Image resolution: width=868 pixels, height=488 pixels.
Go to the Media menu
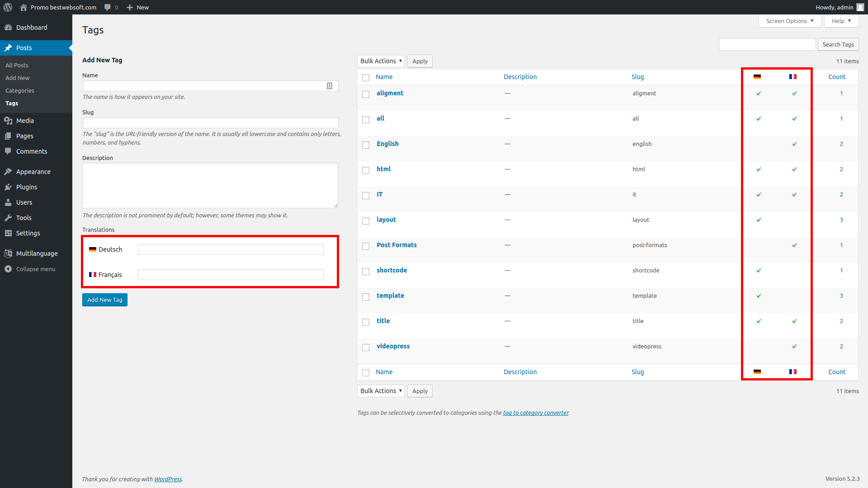click(25, 121)
